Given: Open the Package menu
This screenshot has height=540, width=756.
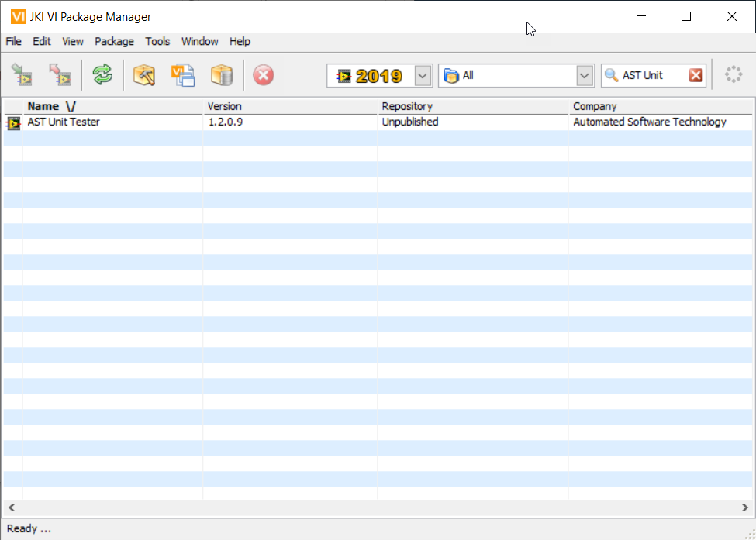Looking at the screenshot, I should pyautogui.click(x=114, y=41).
